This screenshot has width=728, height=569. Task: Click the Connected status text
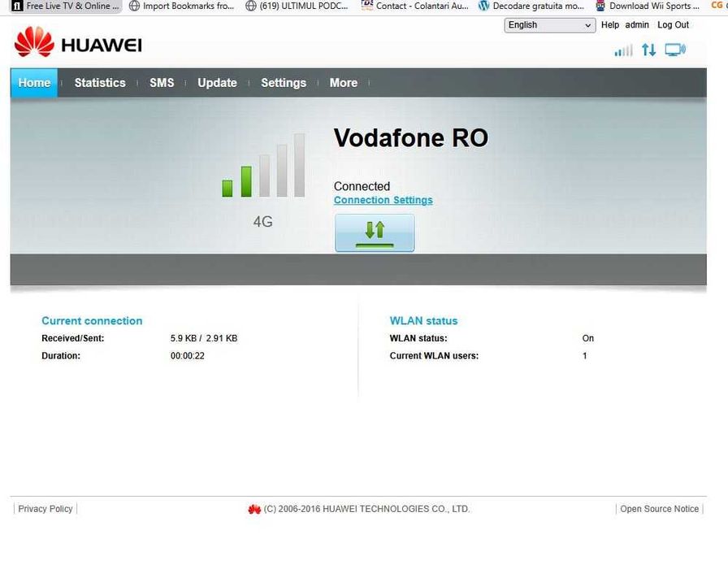362,186
